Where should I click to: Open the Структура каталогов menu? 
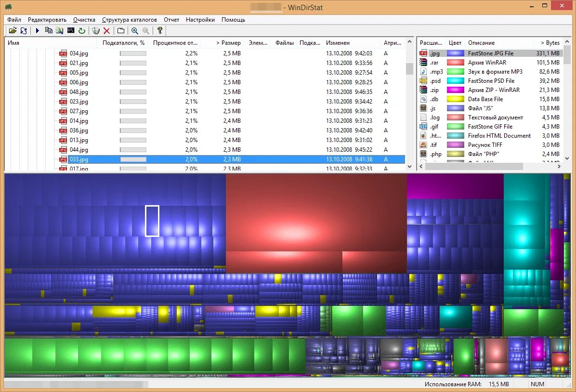tap(129, 19)
